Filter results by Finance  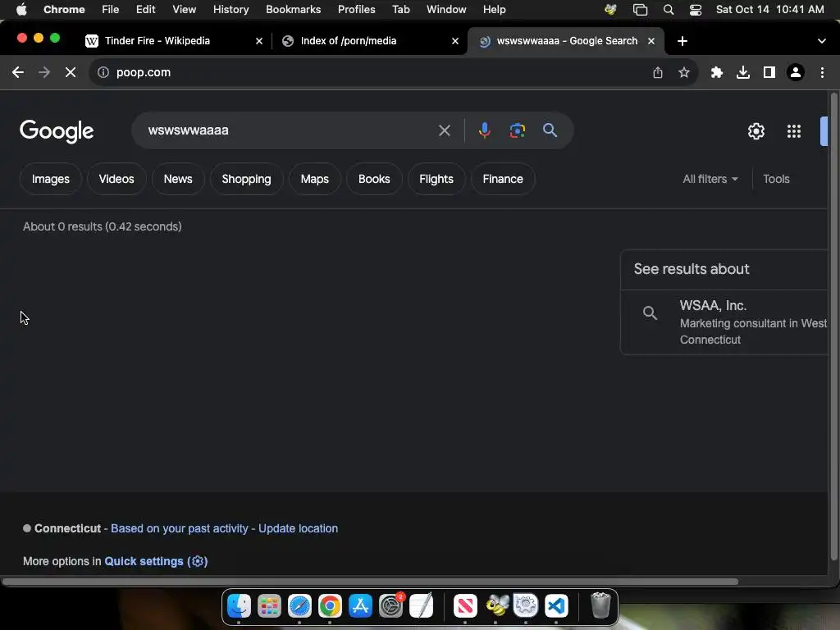pyautogui.click(x=503, y=179)
